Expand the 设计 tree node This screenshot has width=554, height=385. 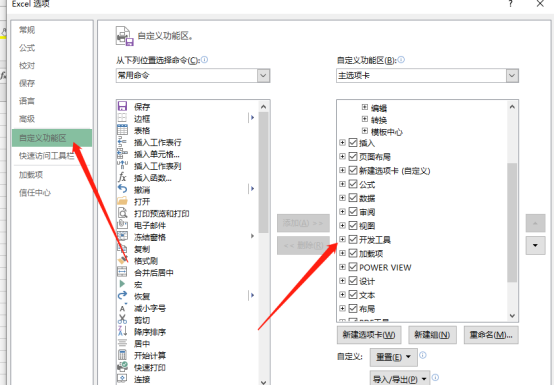(x=342, y=281)
